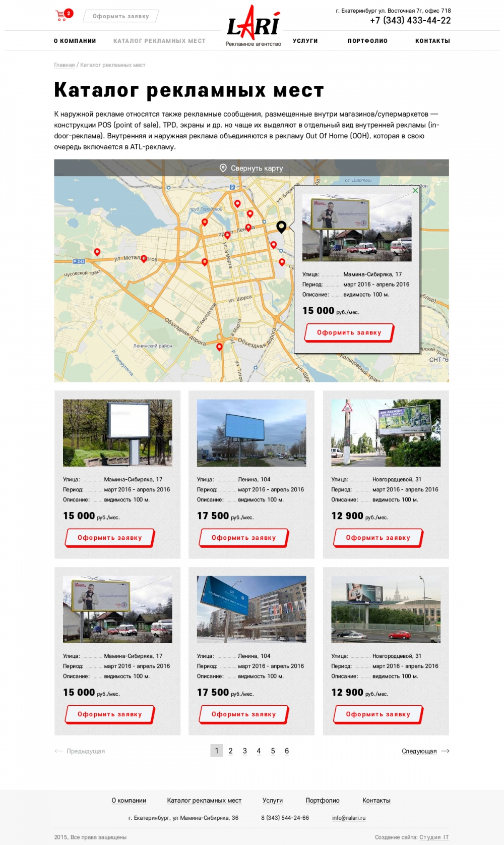Open the Студия IT footer link
This screenshot has height=845, width=504.
(x=434, y=837)
